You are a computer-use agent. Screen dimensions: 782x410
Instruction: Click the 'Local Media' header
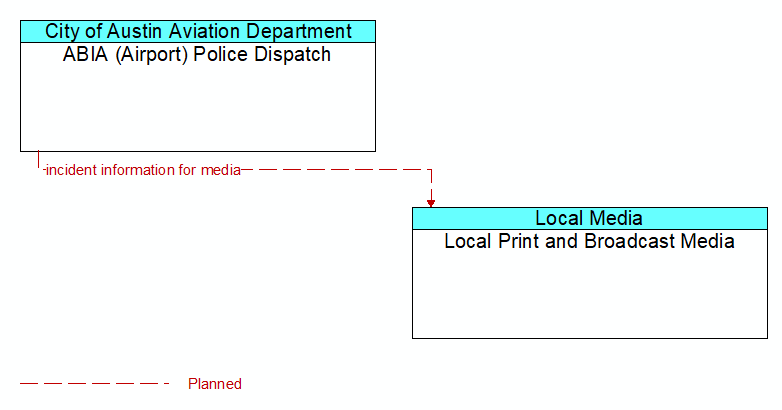589,218
